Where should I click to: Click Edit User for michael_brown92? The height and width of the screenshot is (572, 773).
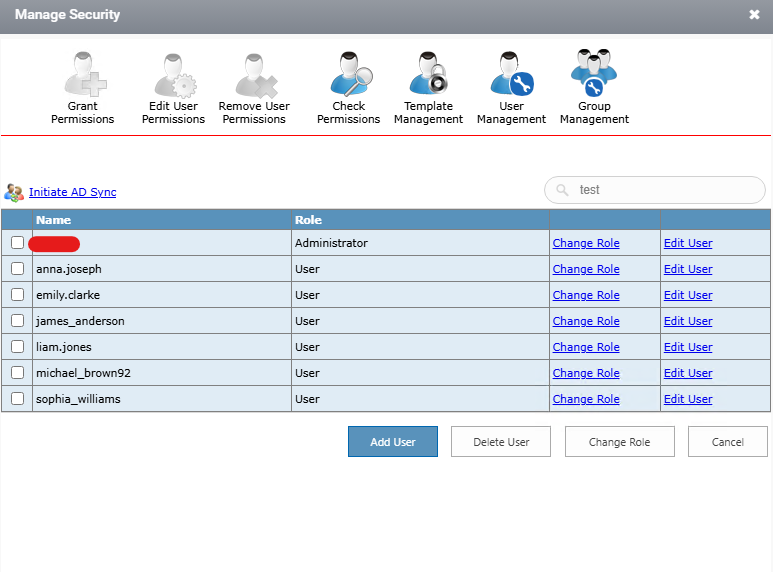click(x=688, y=373)
